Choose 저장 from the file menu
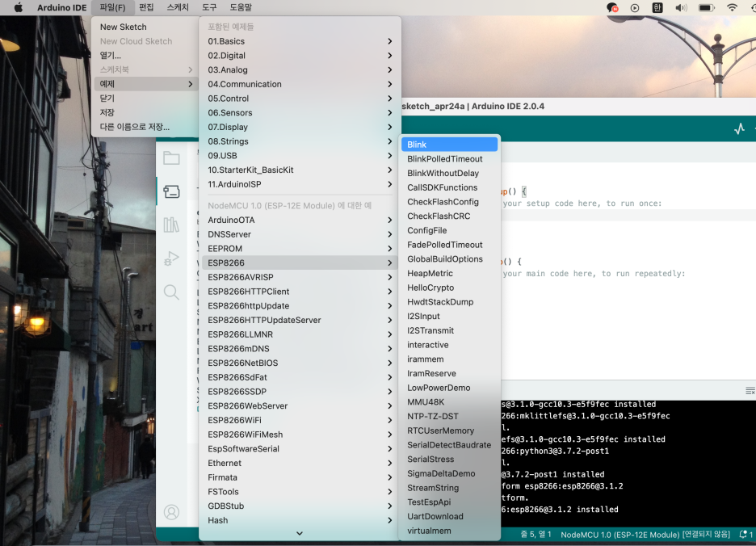This screenshot has width=756, height=546. click(x=144, y=112)
